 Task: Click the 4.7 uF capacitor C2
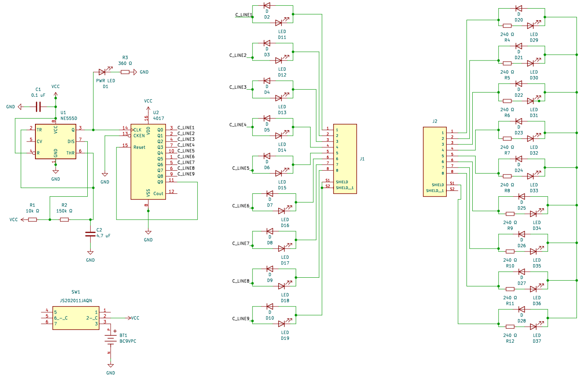tap(90, 234)
